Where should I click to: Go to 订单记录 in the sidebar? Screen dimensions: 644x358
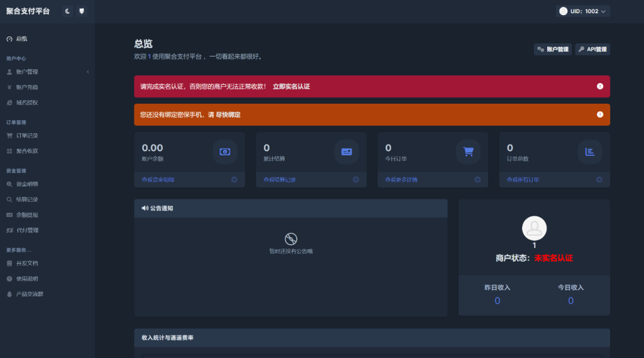[27, 135]
